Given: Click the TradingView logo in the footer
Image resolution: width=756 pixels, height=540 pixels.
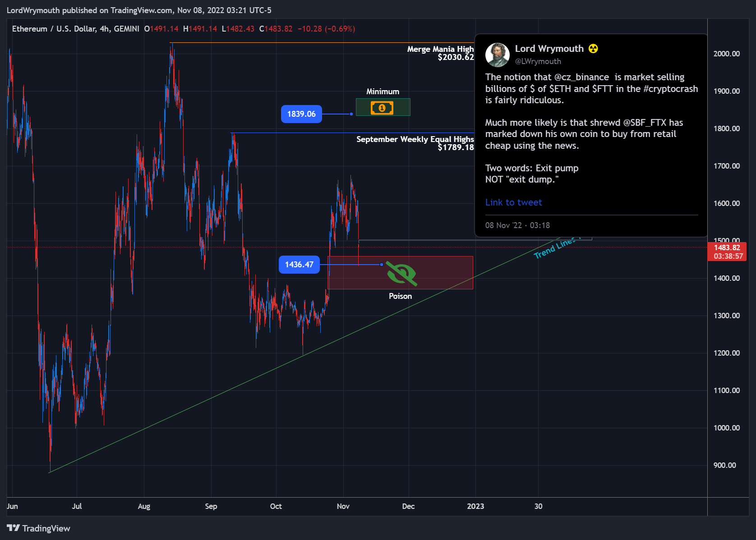Looking at the screenshot, I should (x=39, y=528).
